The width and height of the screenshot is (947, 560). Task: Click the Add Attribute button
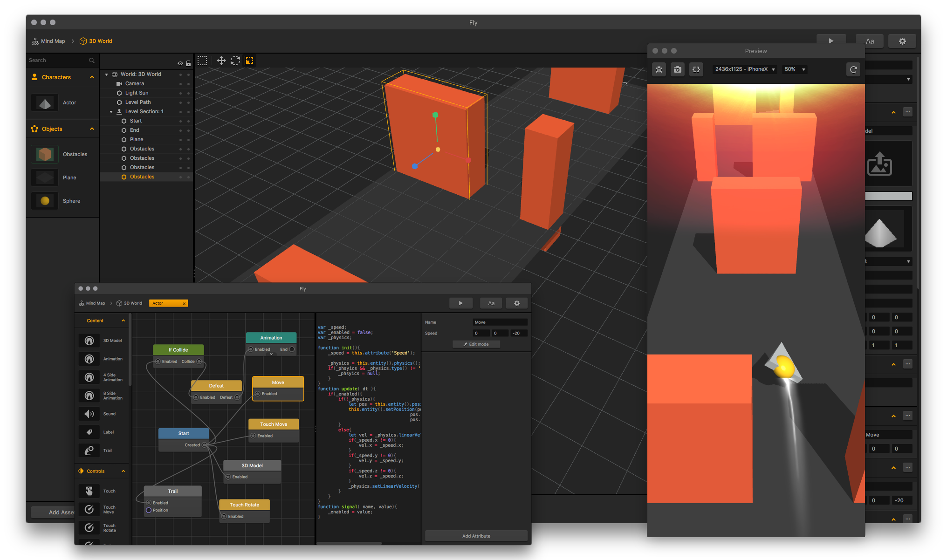[x=476, y=536]
